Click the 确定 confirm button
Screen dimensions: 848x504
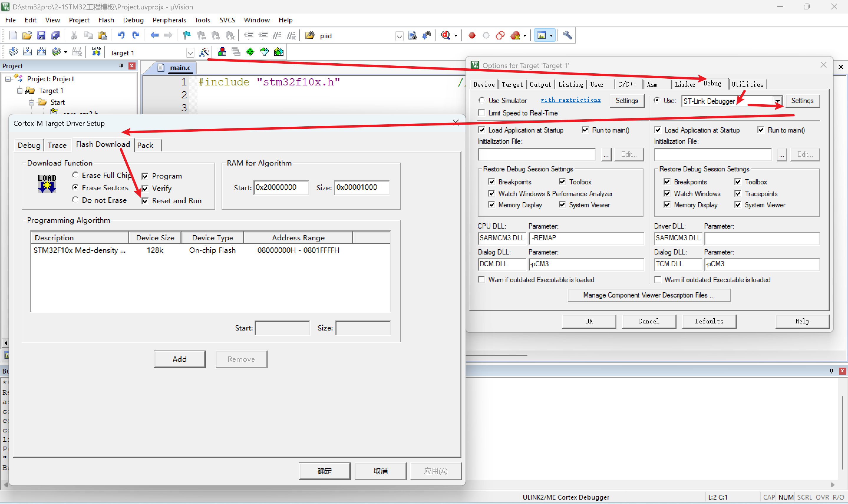324,471
